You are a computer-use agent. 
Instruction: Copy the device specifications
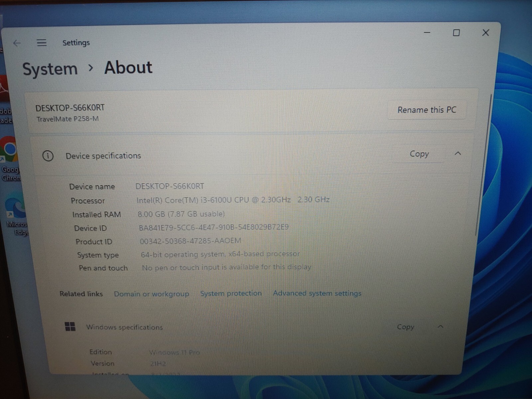click(419, 154)
